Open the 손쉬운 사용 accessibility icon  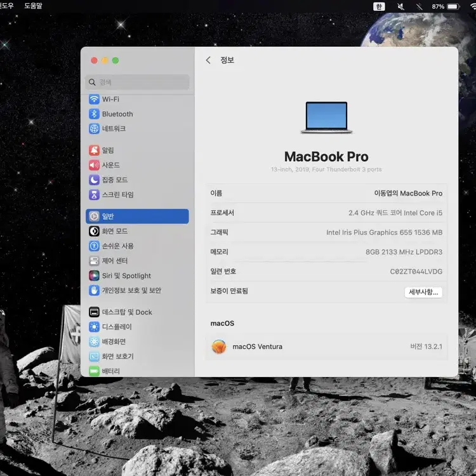[94, 246]
